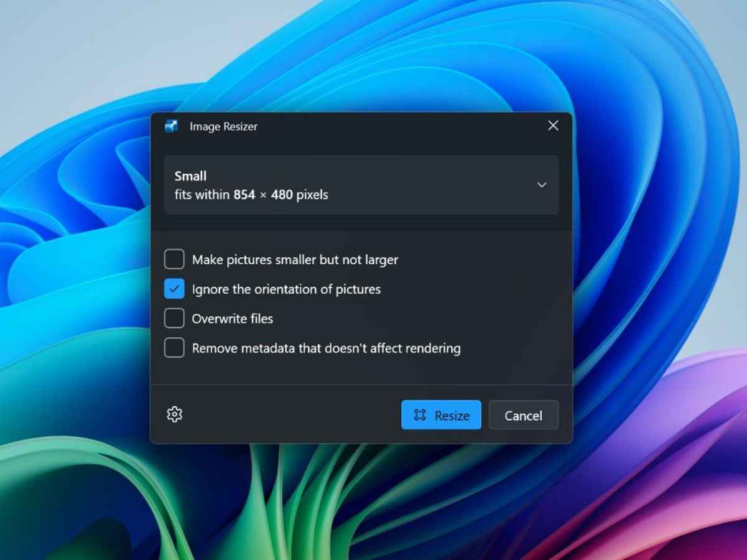747x560 pixels.
Task: Click the Cancel button
Action: coord(523,415)
